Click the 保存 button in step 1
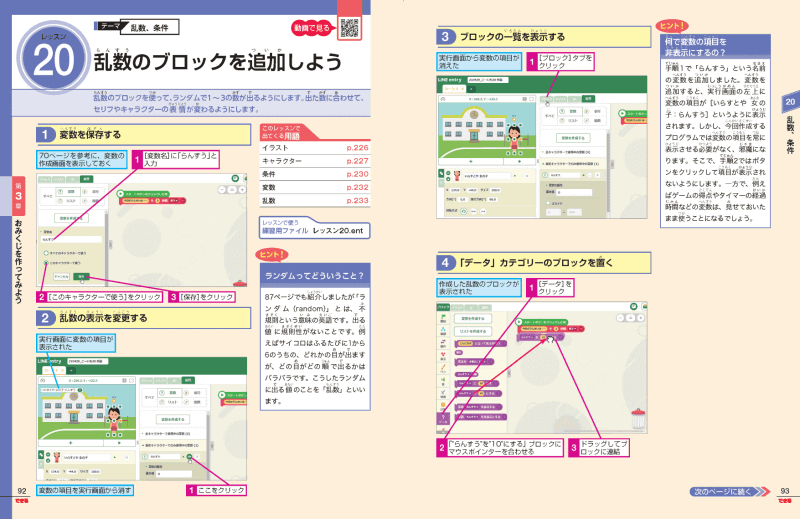This screenshot has width=800, height=519. coord(81,276)
